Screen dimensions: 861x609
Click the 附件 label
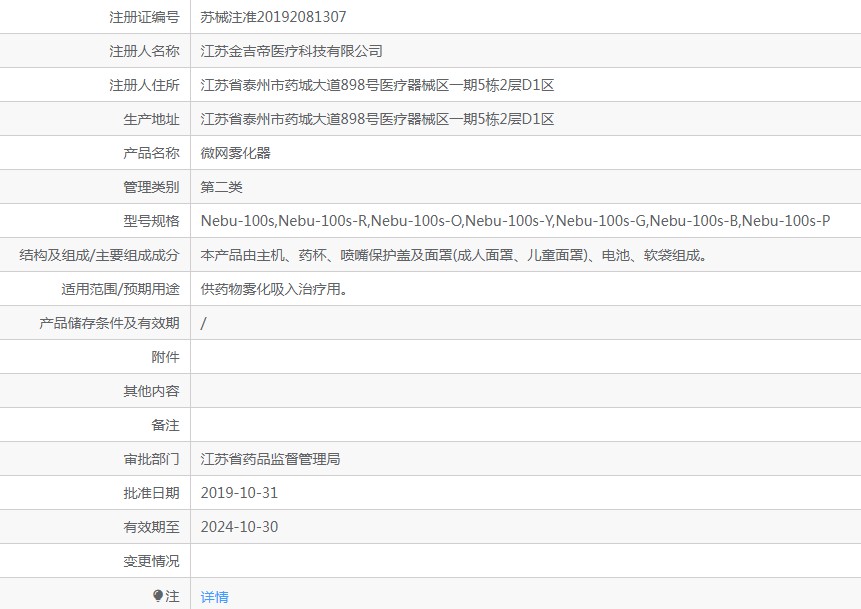point(165,357)
